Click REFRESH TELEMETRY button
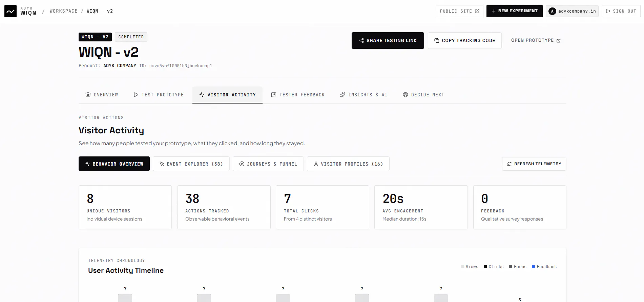 coord(534,164)
